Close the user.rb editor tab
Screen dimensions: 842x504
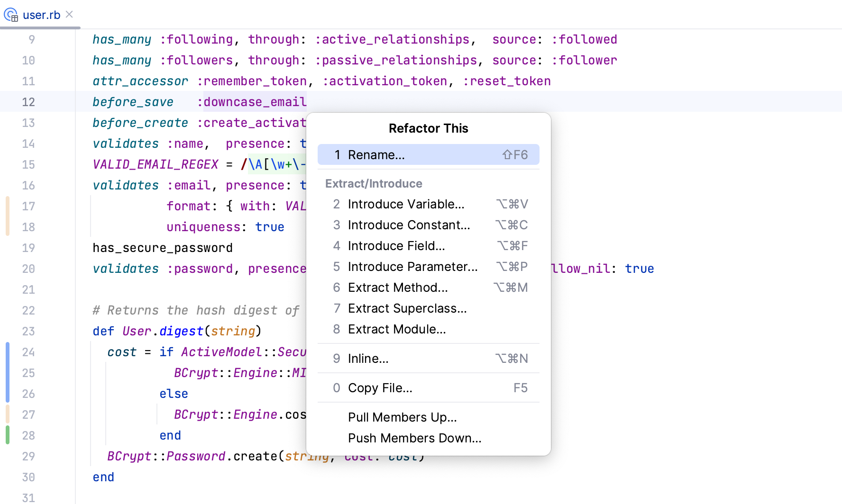coord(69,14)
